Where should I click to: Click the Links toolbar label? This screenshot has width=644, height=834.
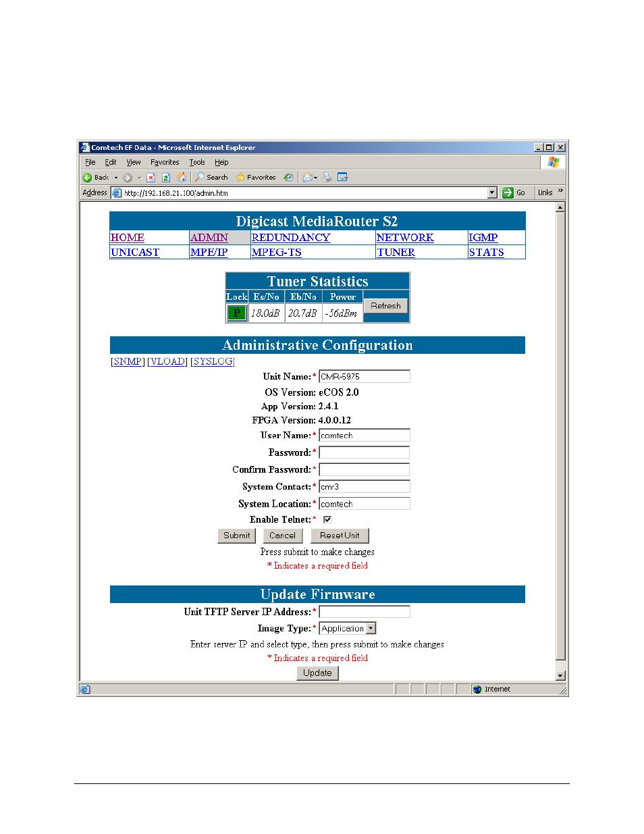(545, 193)
